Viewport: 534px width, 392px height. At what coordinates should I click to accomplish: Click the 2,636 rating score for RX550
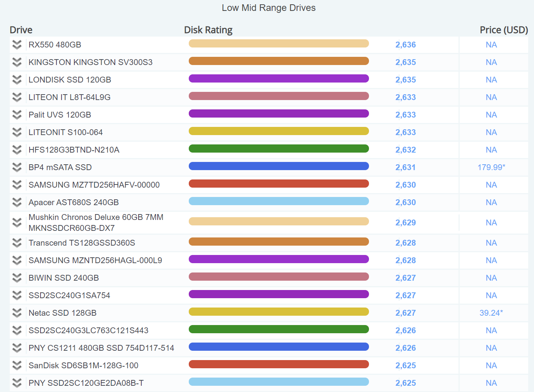coord(406,45)
